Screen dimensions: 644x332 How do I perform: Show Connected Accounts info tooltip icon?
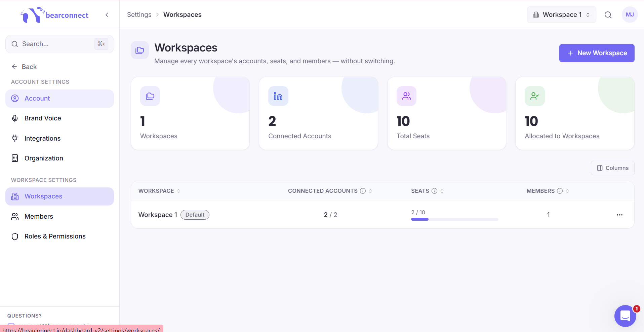363,191
